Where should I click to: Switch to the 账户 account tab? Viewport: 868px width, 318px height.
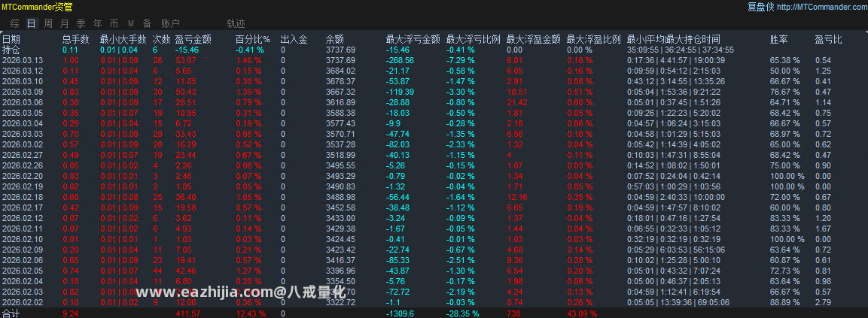click(170, 24)
